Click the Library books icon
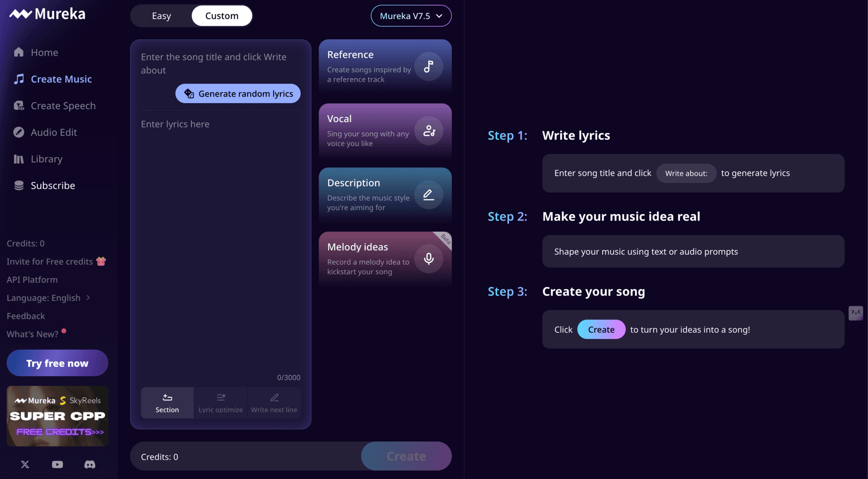This screenshot has width=868, height=479. pos(19,159)
